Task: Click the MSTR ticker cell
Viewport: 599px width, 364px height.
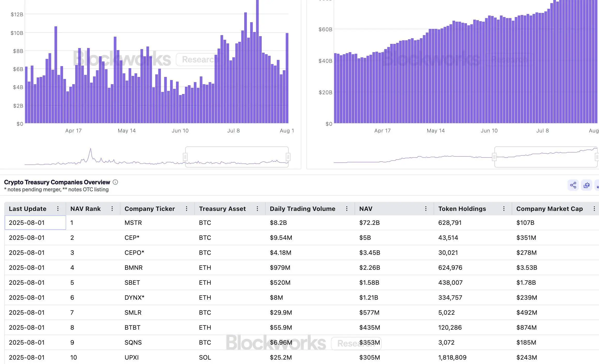Action: [x=133, y=223]
